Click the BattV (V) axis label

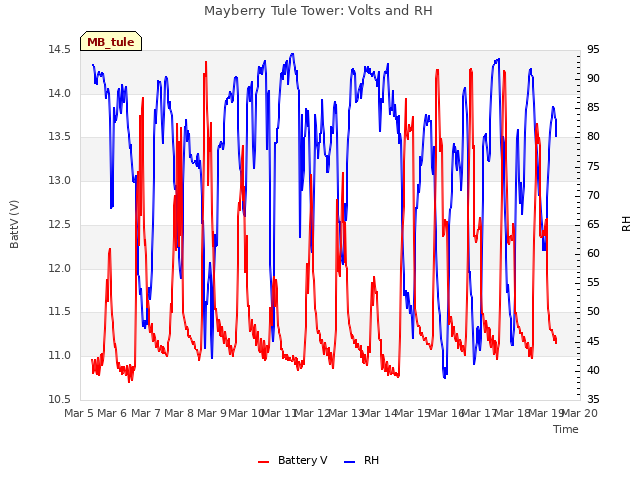[14, 224]
